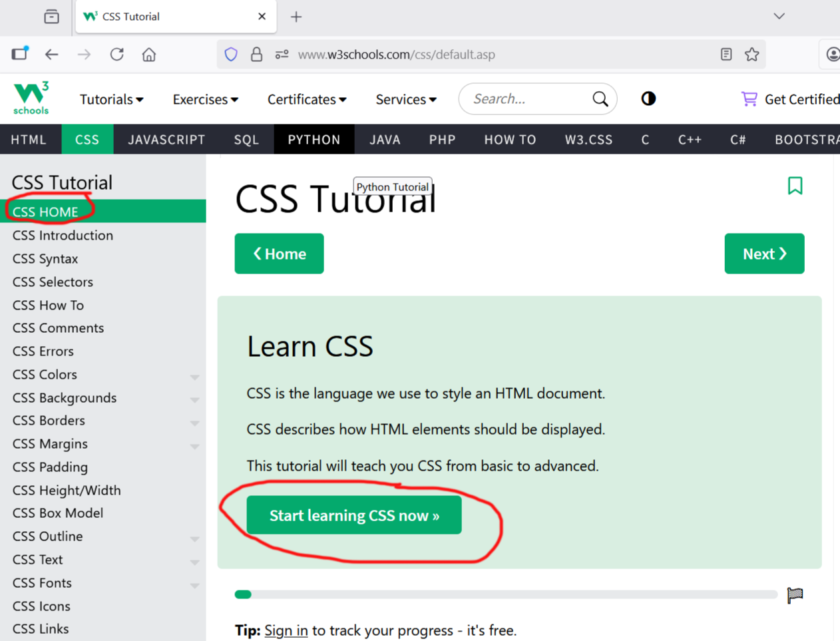Click the green Next button

click(x=764, y=254)
